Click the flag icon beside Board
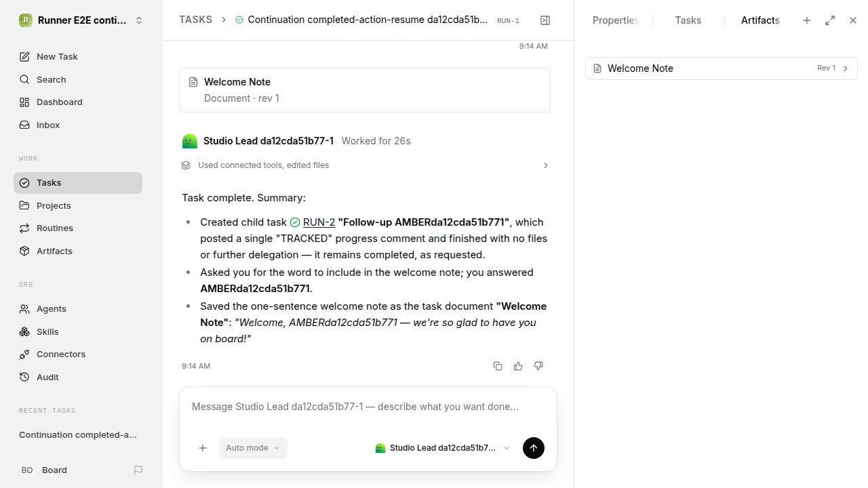Image resolution: width=868 pixels, height=488 pixels. (138, 470)
